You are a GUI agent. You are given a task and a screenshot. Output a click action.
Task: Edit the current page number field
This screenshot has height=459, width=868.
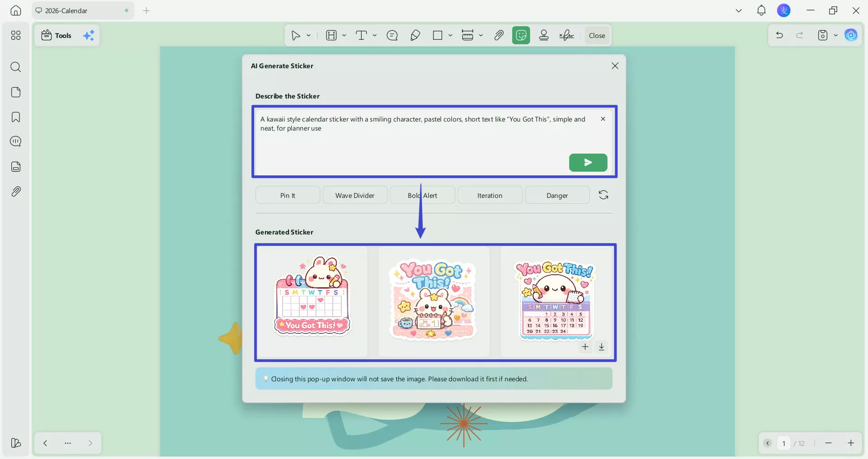[x=783, y=443]
